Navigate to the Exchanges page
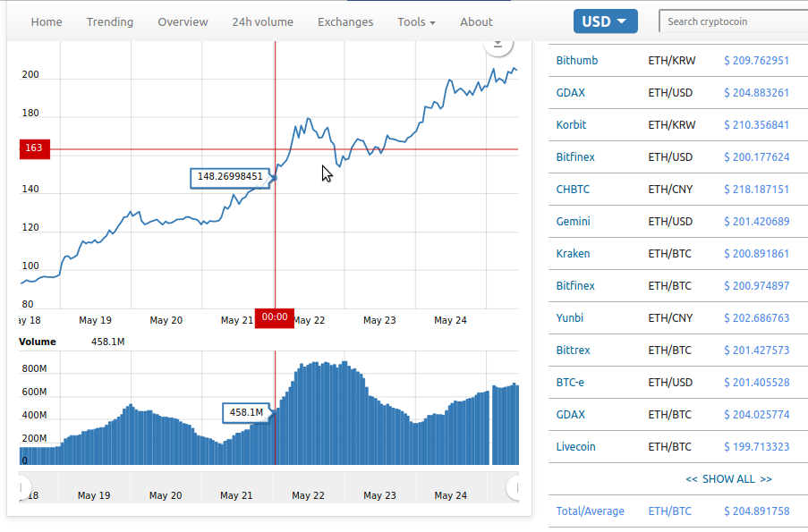 coord(345,21)
